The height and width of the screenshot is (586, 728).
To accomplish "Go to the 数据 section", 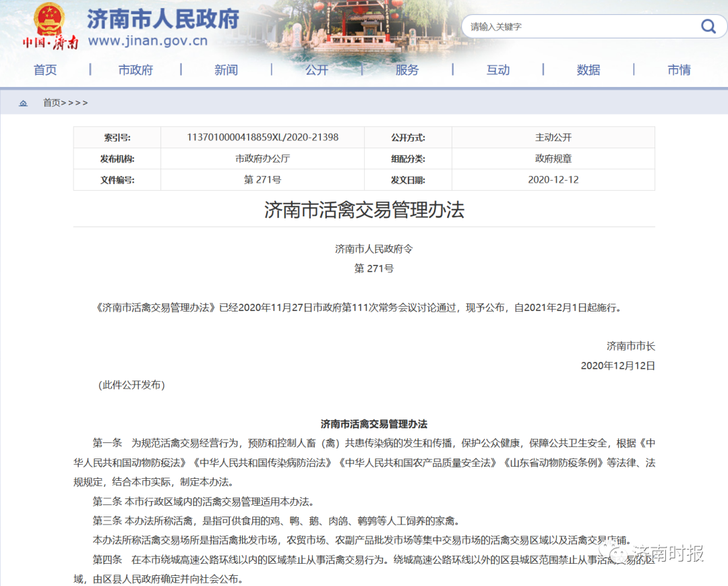I will coord(588,69).
